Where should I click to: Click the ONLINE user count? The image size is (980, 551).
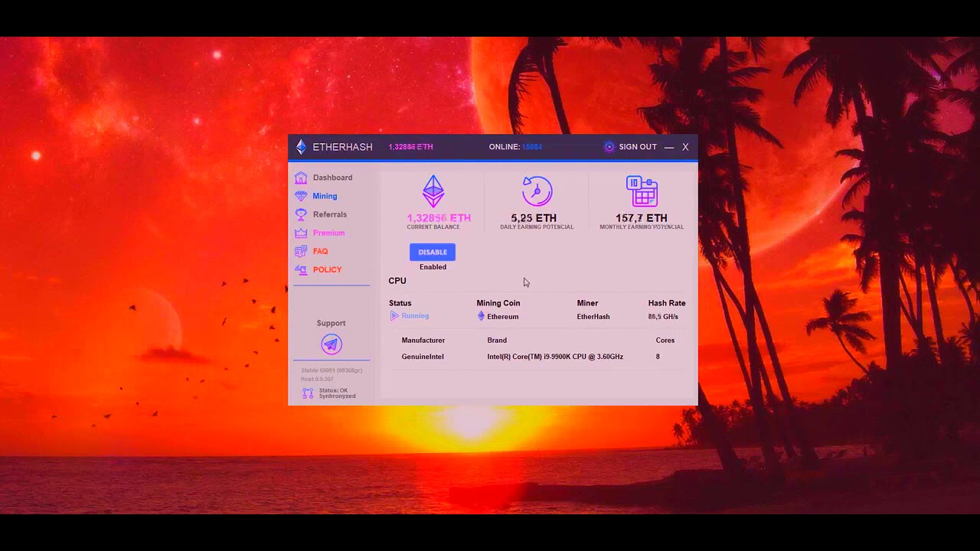[x=532, y=147]
